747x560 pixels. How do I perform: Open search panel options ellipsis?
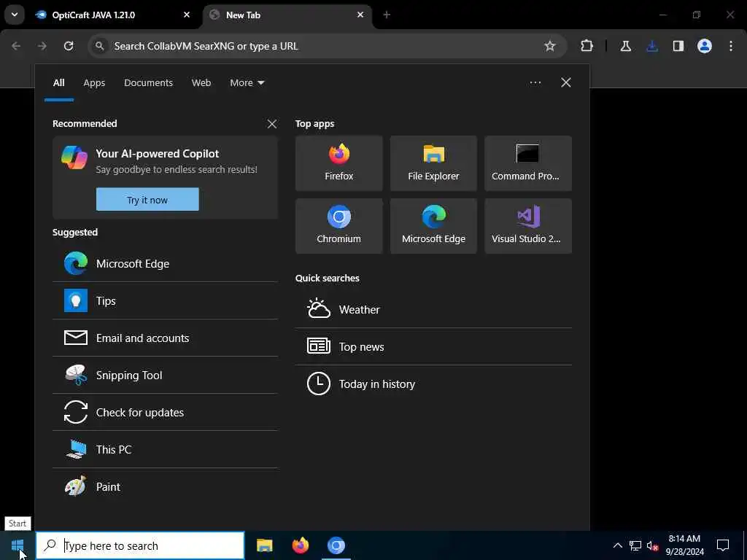pyautogui.click(x=535, y=82)
